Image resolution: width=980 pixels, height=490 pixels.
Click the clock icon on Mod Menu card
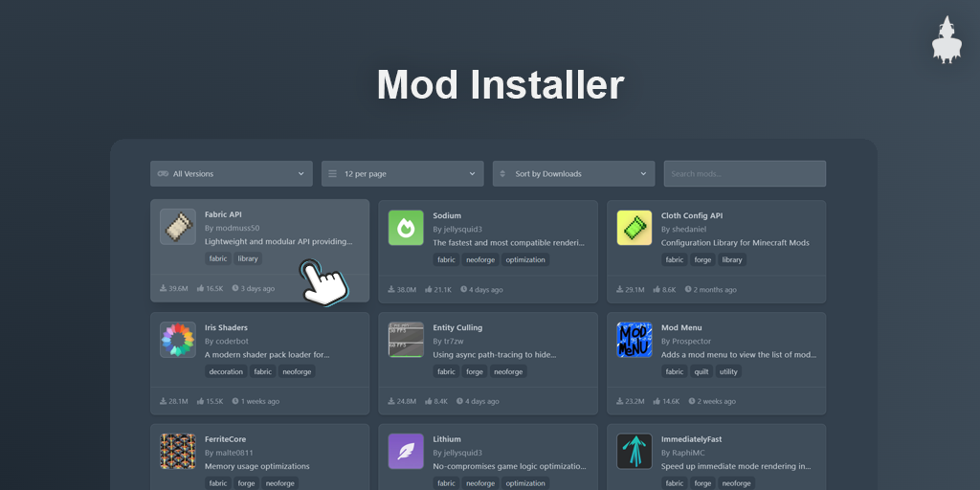(692, 401)
